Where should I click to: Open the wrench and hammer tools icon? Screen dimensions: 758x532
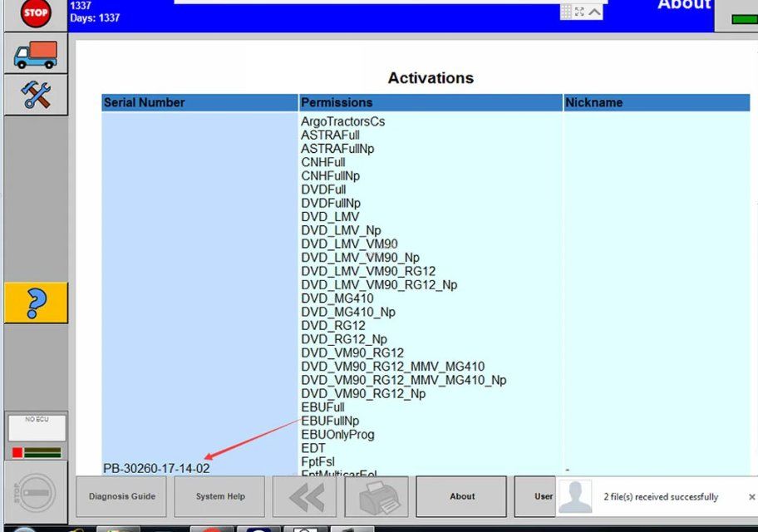point(35,95)
